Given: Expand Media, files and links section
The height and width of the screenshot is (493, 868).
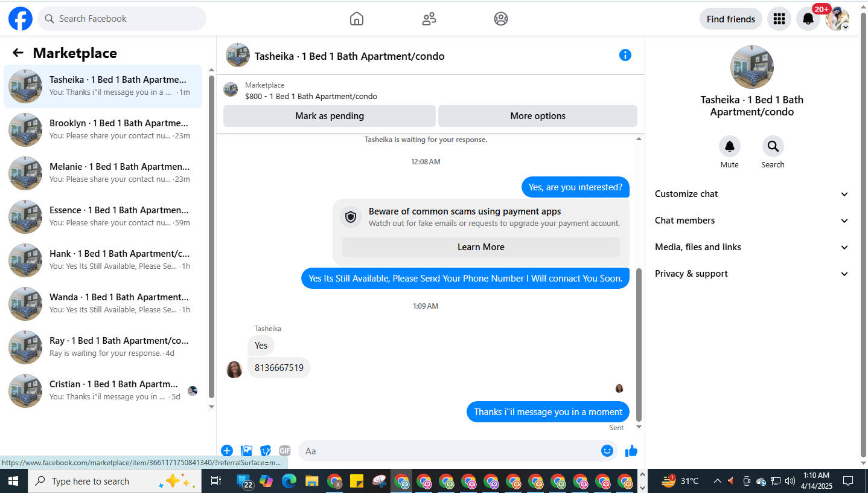Looking at the screenshot, I should (752, 247).
